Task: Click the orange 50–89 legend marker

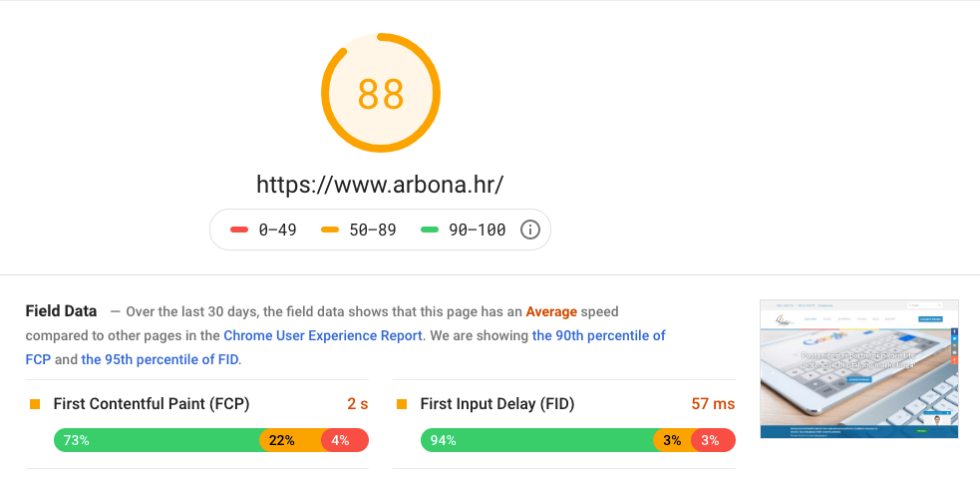Action: (x=329, y=230)
